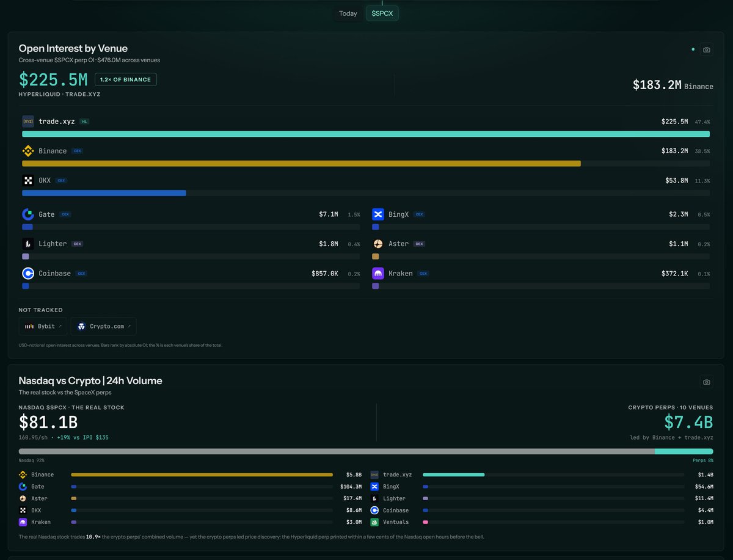Click the CEX tag beside Binance
733x560 pixels.
click(x=78, y=151)
